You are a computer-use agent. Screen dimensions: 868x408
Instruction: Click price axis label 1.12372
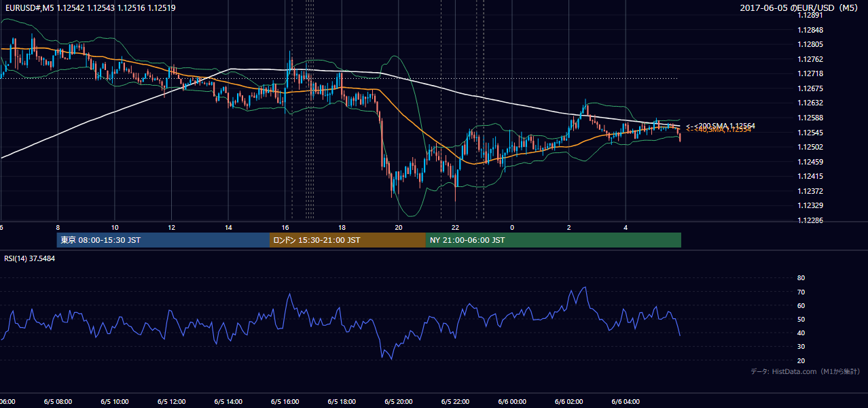point(810,191)
